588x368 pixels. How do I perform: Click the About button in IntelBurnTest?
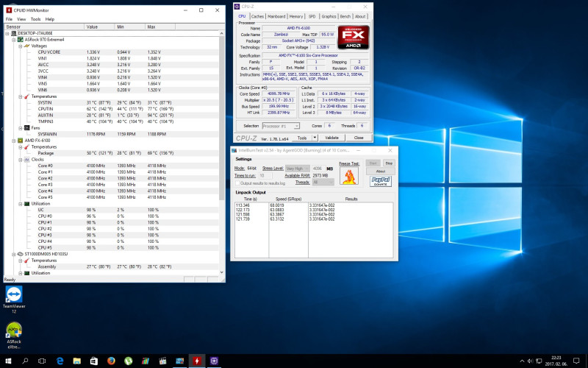(x=381, y=171)
